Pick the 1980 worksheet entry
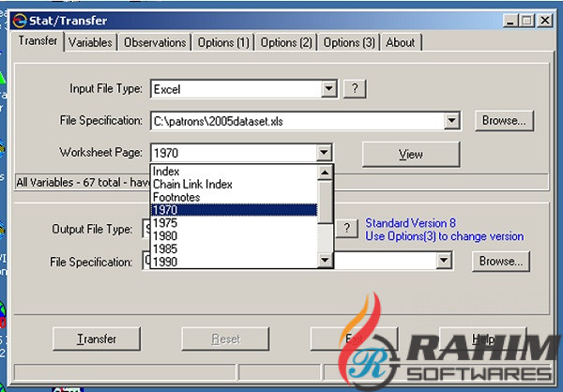 click(x=234, y=235)
